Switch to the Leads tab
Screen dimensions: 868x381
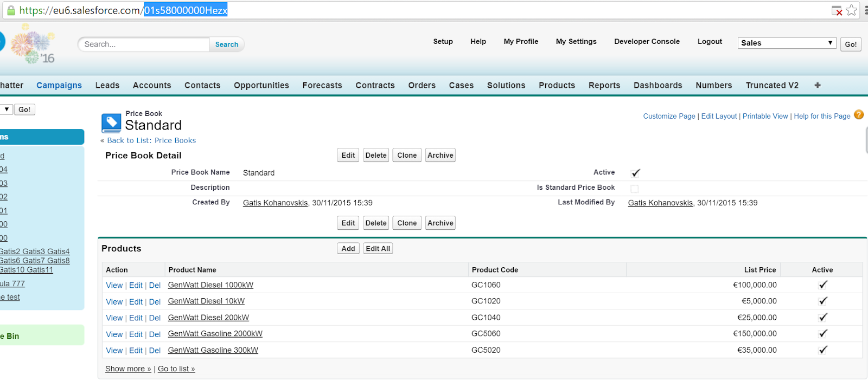click(107, 85)
